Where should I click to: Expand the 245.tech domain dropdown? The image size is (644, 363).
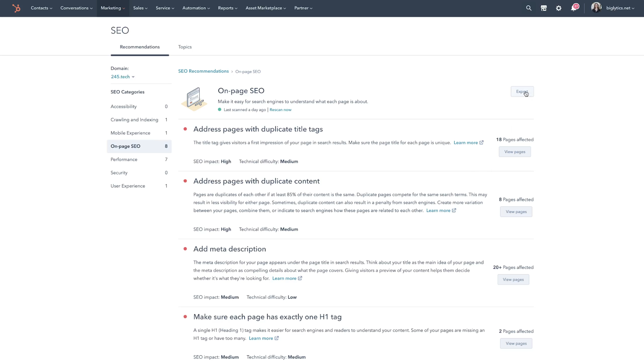point(123,77)
